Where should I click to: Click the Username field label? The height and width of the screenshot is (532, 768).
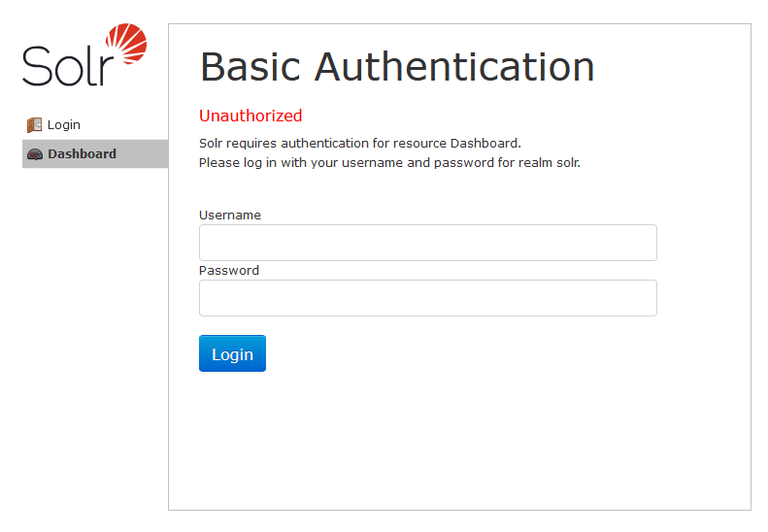tap(230, 216)
